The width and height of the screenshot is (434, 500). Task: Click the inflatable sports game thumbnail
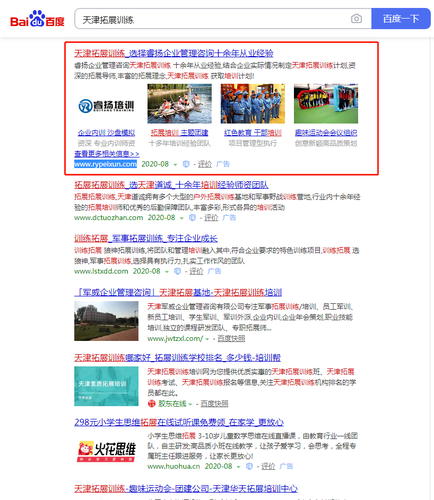pyautogui.click(x=326, y=104)
